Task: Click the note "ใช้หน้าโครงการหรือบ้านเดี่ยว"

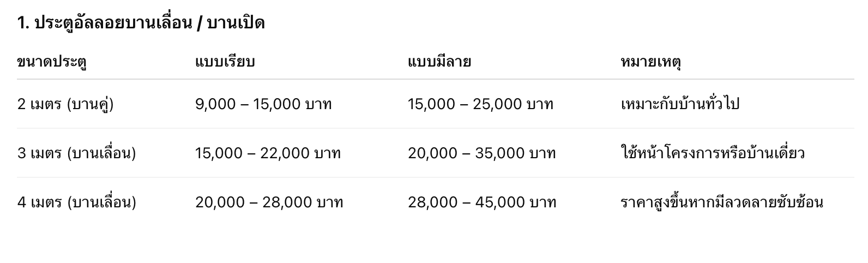Action: click(x=713, y=153)
